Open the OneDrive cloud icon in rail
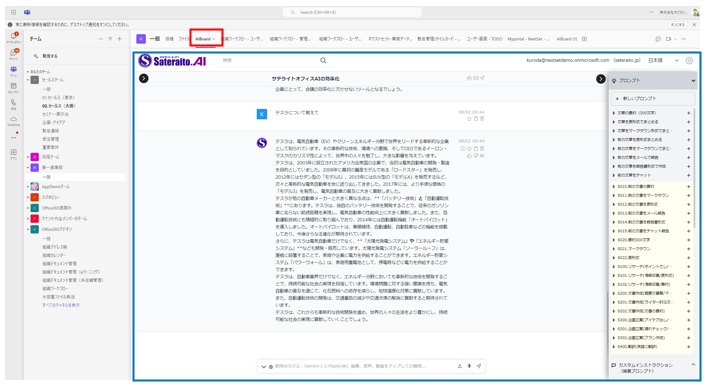 14,121
